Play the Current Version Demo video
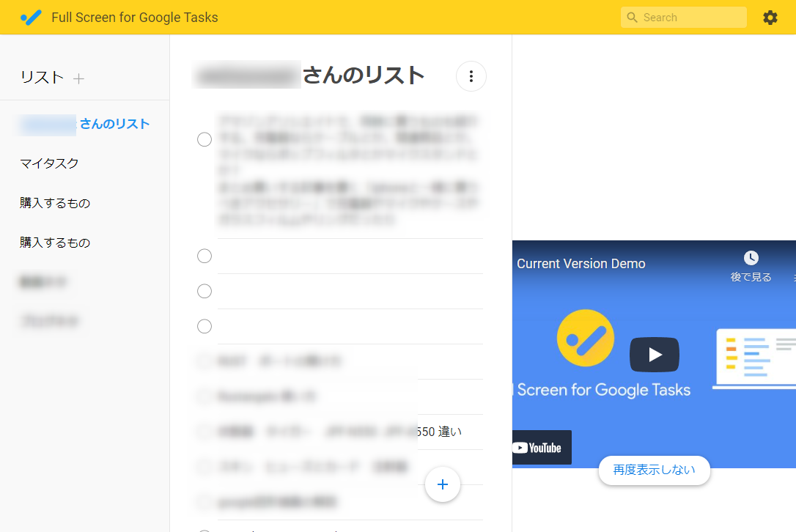 pos(654,355)
